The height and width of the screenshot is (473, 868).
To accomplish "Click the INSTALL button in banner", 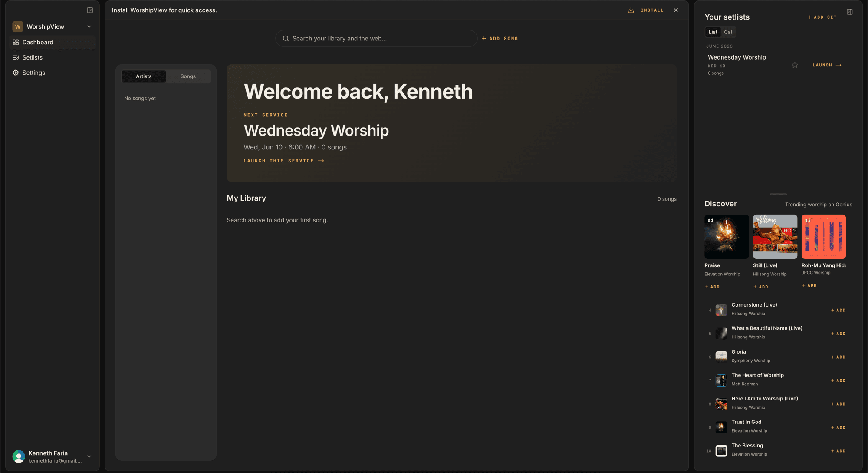I will click(652, 10).
